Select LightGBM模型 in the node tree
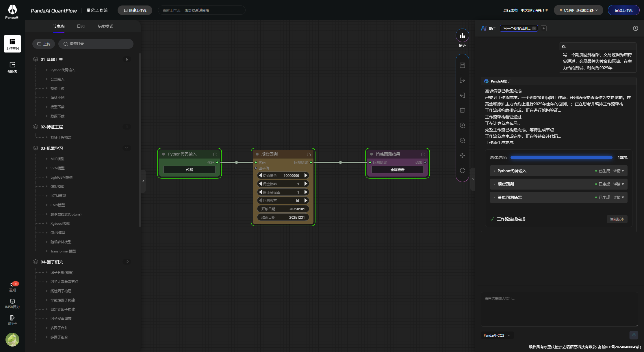The width and height of the screenshot is (644, 352). point(62,177)
